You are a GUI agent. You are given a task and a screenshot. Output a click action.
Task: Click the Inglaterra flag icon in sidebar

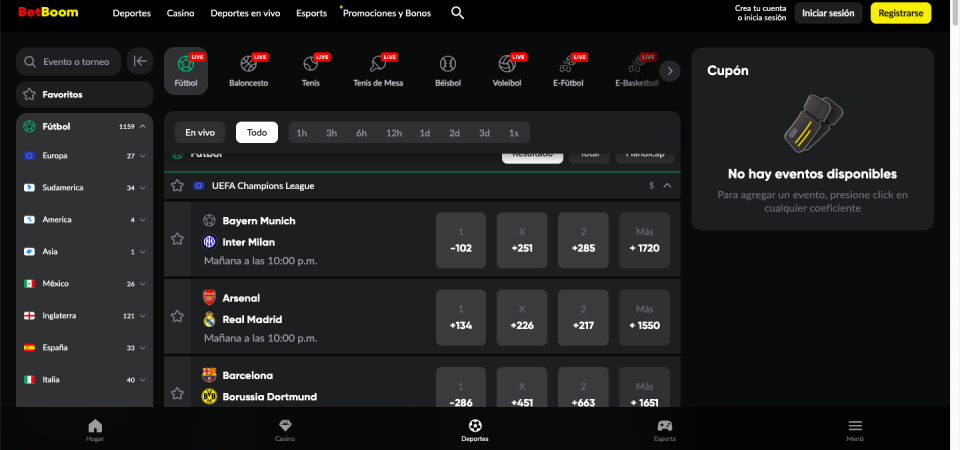(29, 316)
